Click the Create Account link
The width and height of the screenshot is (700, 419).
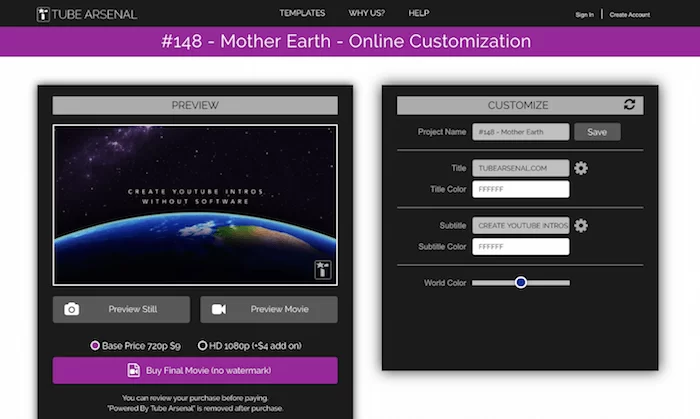click(629, 15)
